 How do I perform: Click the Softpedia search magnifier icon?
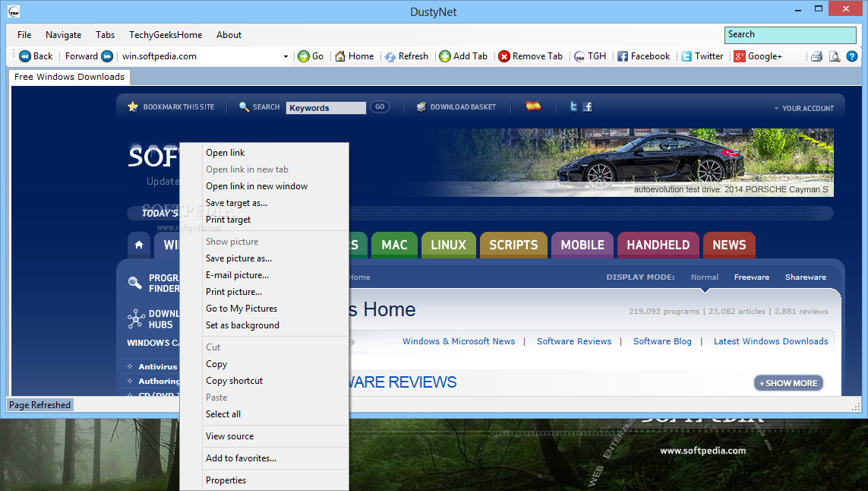tap(244, 106)
